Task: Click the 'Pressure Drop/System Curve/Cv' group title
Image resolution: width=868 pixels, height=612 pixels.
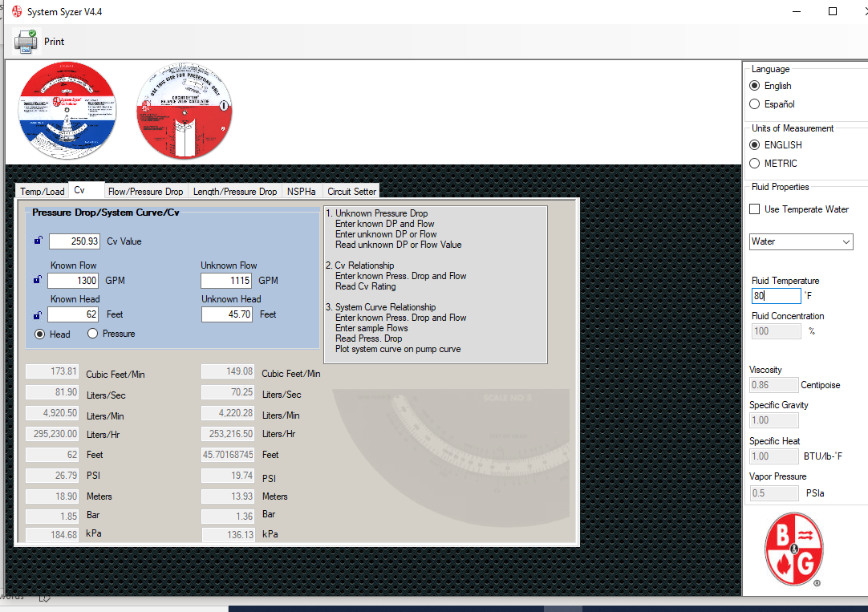Action: coord(106,213)
